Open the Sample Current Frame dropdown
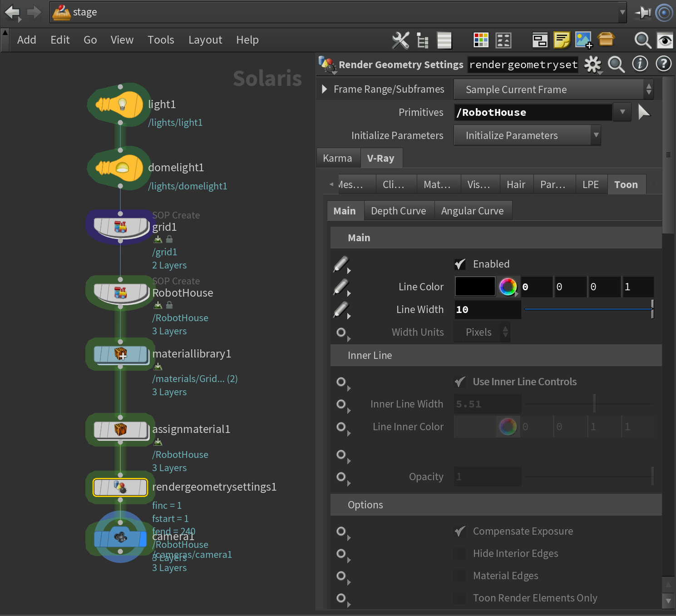This screenshot has width=676, height=616. click(x=554, y=89)
